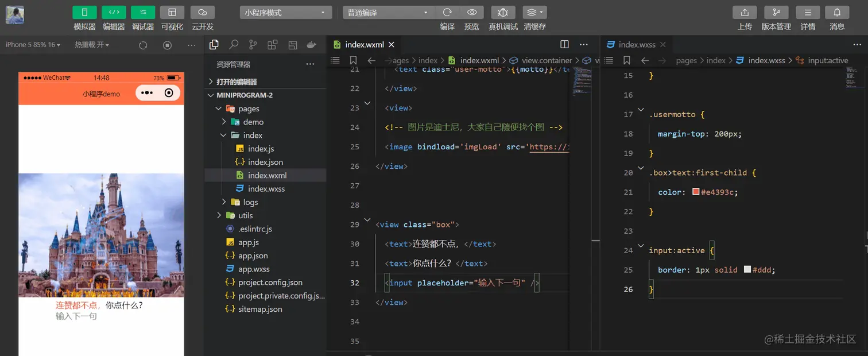Viewport: 868px width, 356px height.
Task: Click the simulator stop/record icon
Action: [x=167, y=45]
